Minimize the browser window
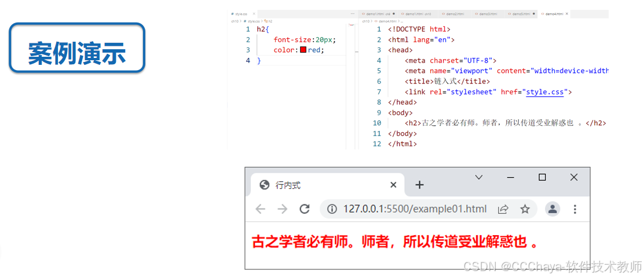 click(x=511, y=177)
